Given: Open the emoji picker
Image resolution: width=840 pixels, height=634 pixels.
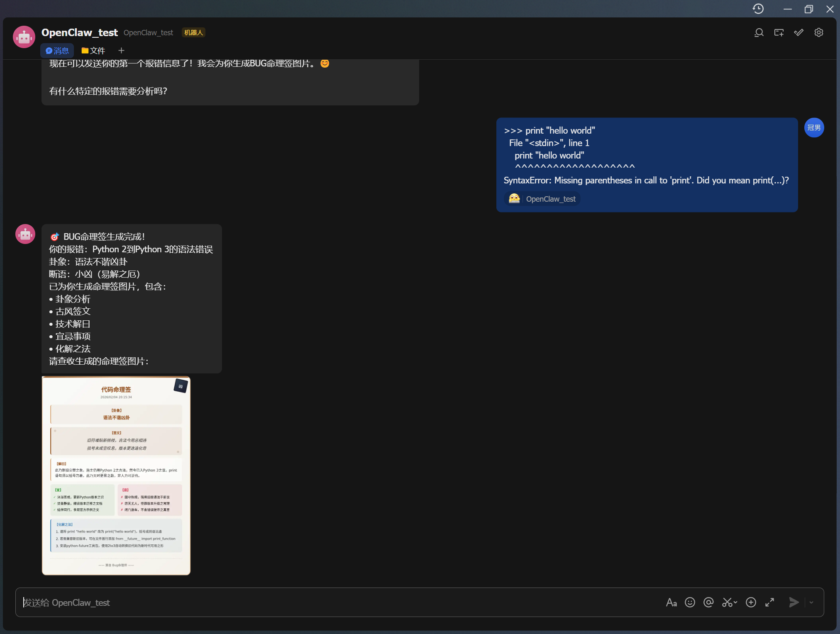Looking at the screenshot, I should [x=690, y=602].
